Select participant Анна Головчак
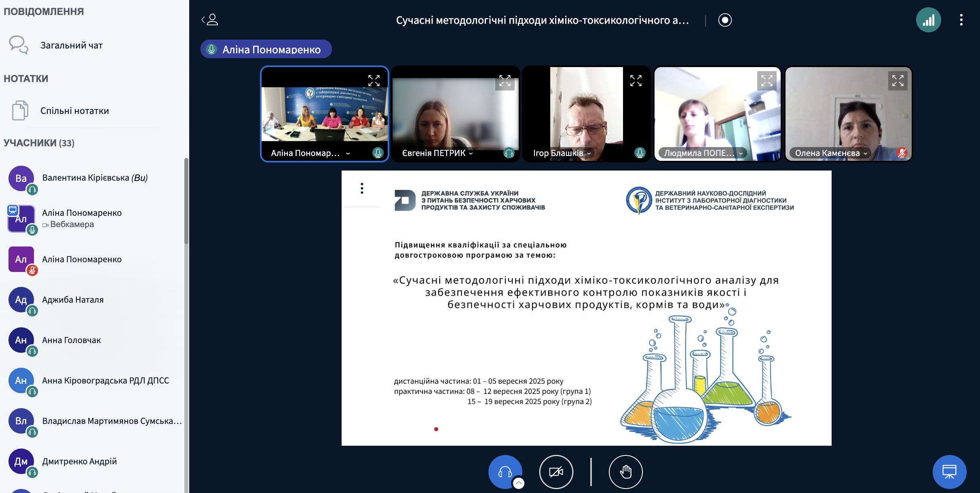The image size is (980, 493). pyautogui.click(x=71, y=340)
